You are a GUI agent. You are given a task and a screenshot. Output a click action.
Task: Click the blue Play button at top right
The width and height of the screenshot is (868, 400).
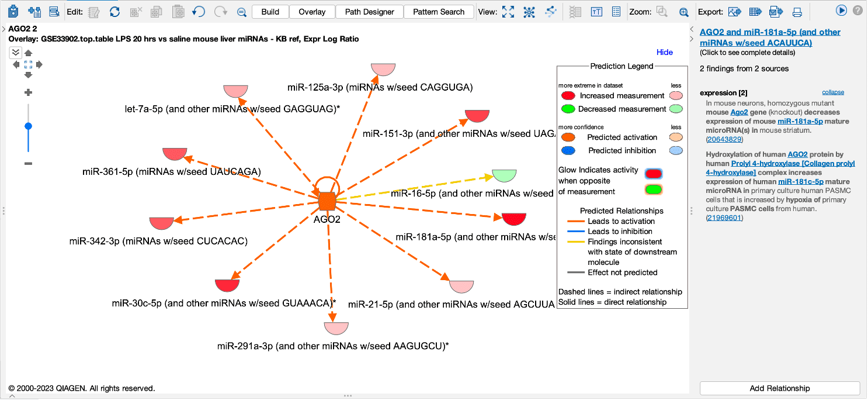pyautogui.click(x=841, y=11)
